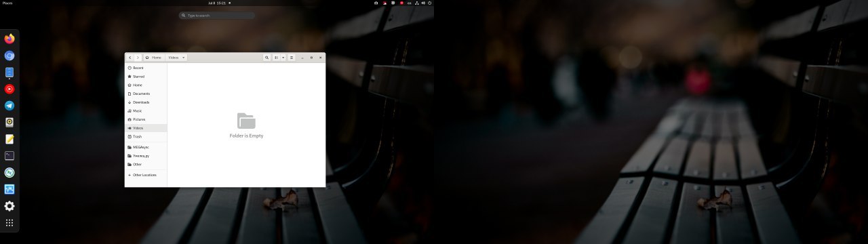Open the red YouTube Music dock icon
This screenshot has width=868, height=244.
tap(9, 89)
